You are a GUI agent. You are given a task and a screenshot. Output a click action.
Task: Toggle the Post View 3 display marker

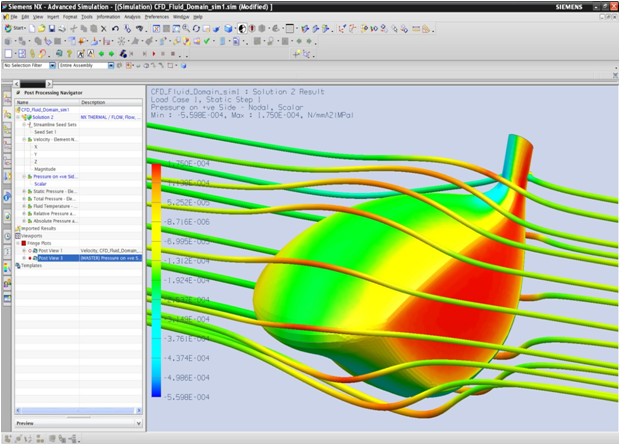pos(31,257)
